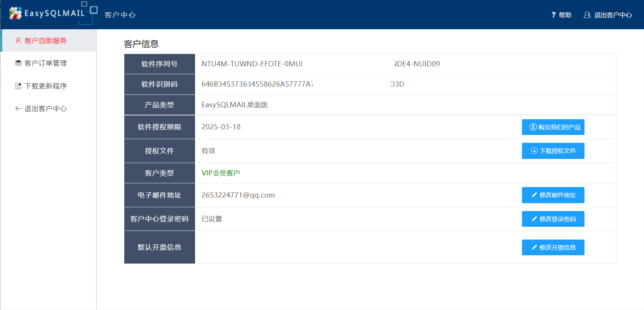Click product type value EasySQLMAIL桌面版
The width and height of the screenshot is (644, 310).
click(x=235, y=105)
